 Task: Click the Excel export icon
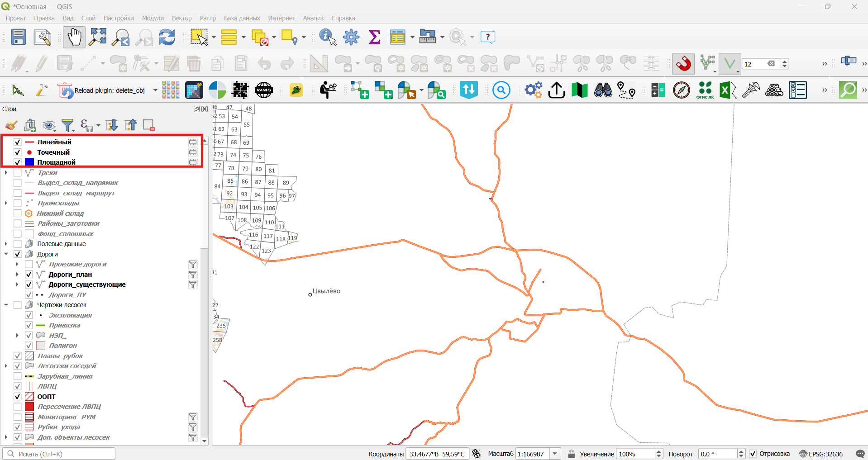728,90
